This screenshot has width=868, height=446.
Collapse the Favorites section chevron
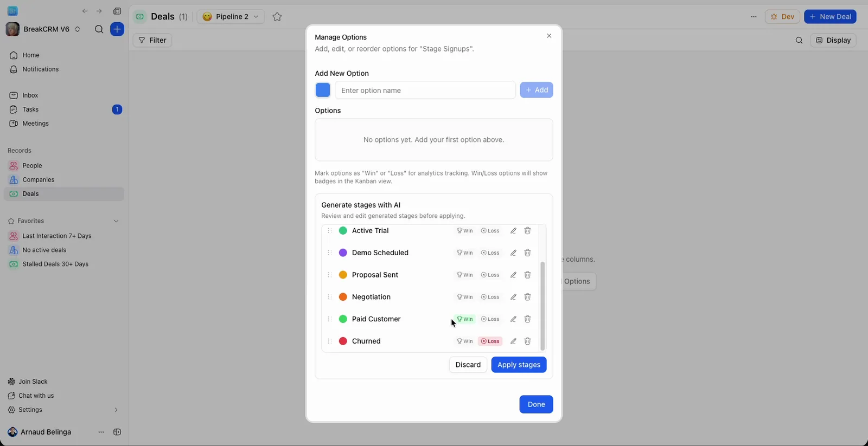coord(116,221)
